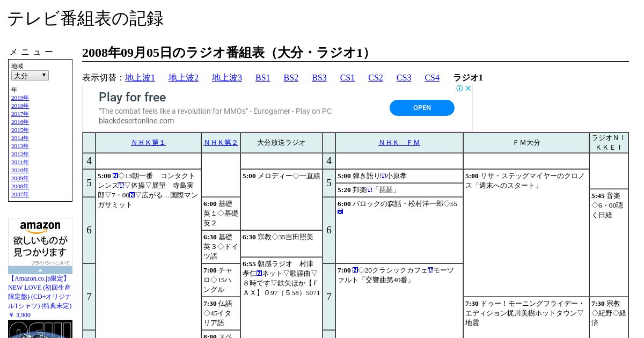
Task: Select the 6:30 宗教◇35吉田照美 program cell
Action: click(x=281, y=244)
